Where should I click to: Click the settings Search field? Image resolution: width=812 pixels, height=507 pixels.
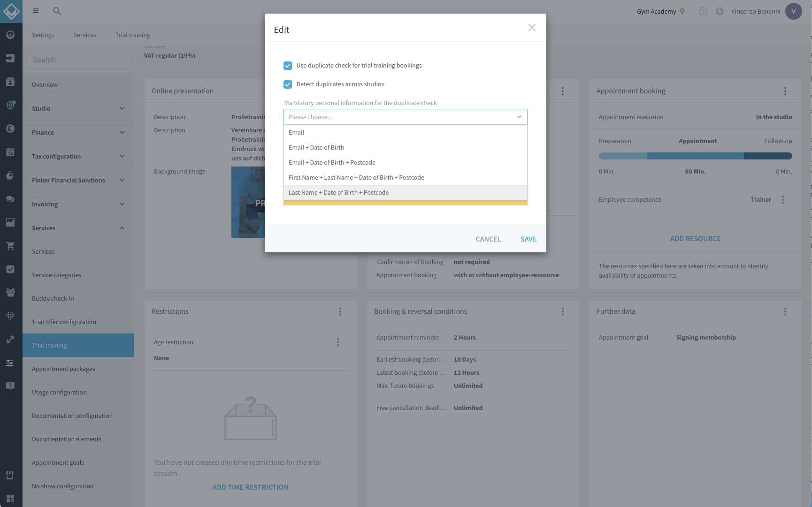point(78,60)
